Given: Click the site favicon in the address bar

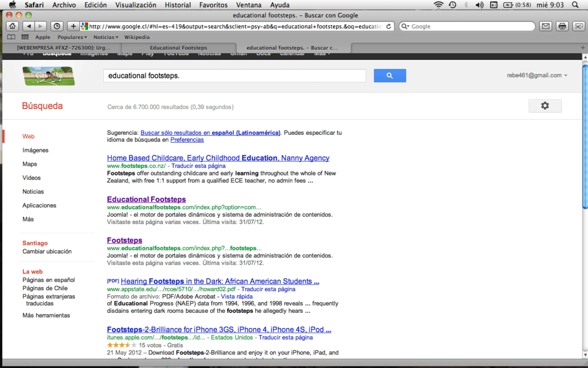Looking at the screenshot, I should 84,26.
